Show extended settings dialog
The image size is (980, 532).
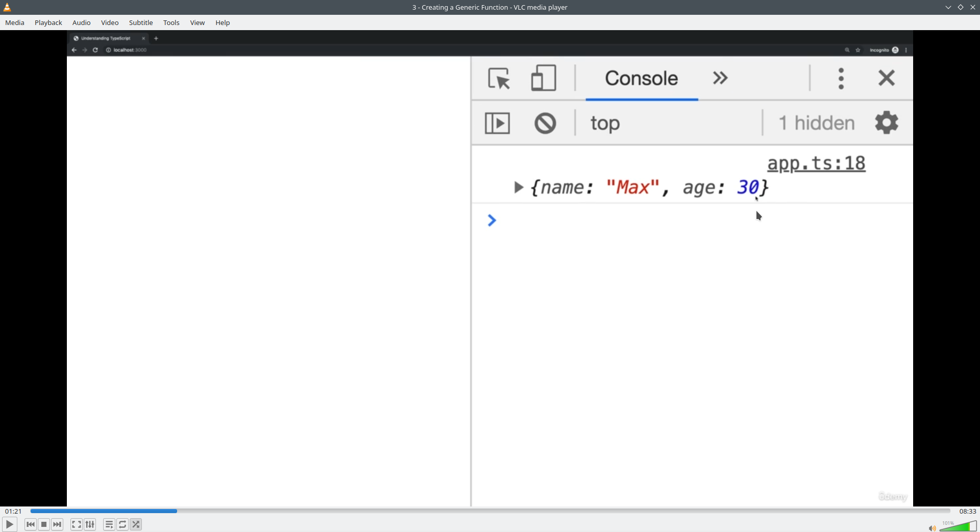coord(90,524)
